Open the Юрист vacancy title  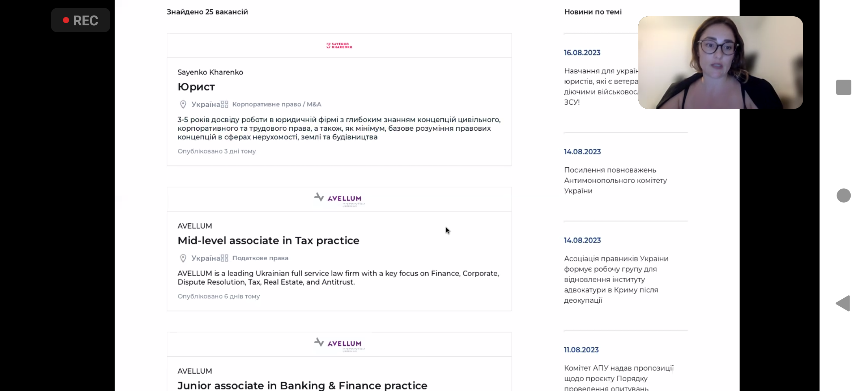(196, 87)
